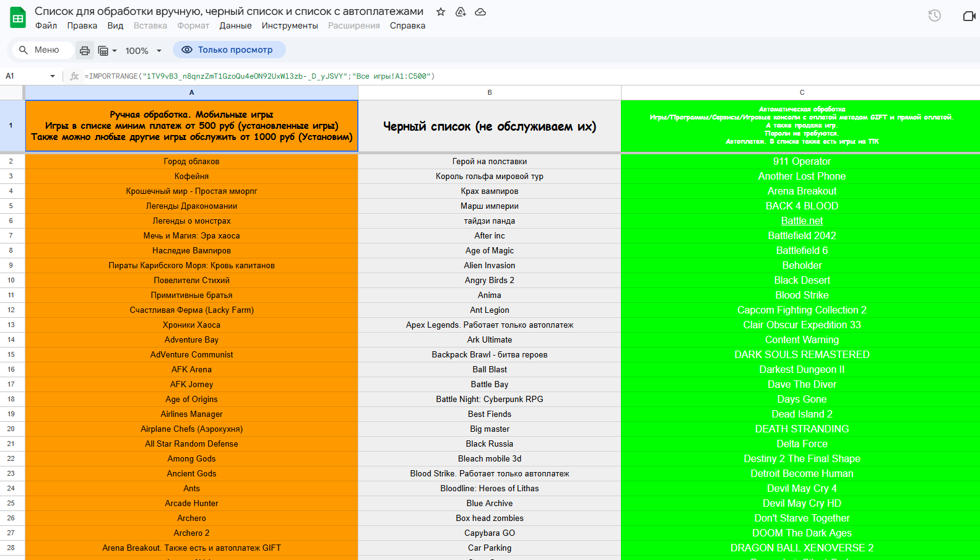Open version history clock icon
The image size is (980, 560).
[x=934, y=15]
